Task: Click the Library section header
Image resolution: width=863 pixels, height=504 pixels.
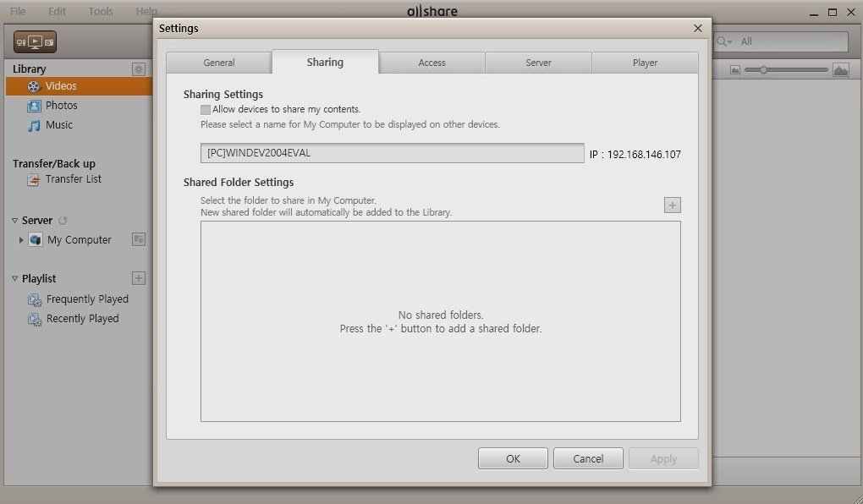Action: [29, 69]
